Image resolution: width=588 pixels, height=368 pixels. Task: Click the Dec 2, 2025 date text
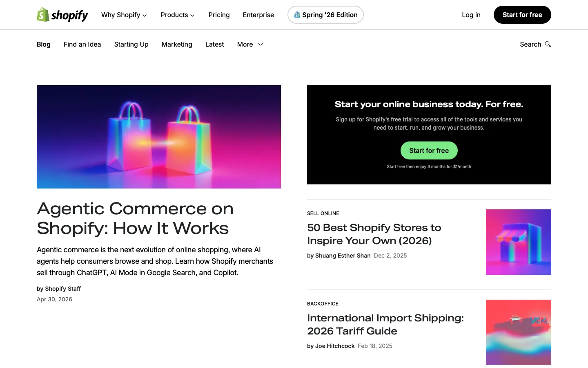(x=390, y=256)
